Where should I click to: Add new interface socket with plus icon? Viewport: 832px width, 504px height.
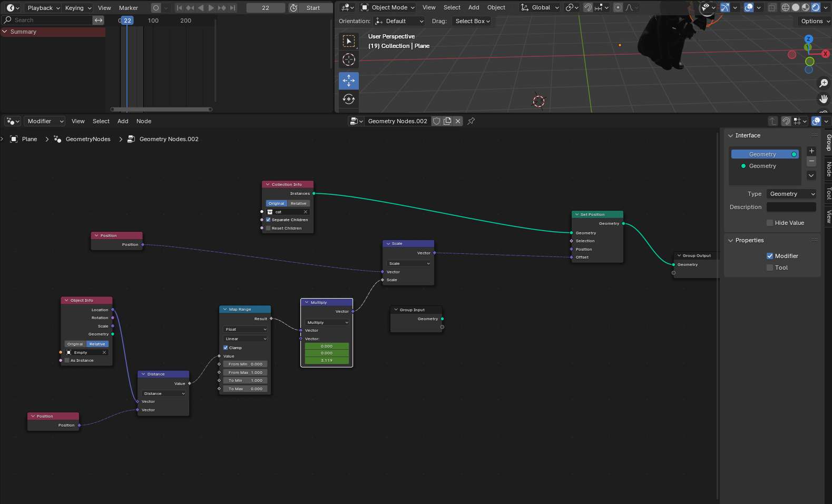(x=811, y=151)
